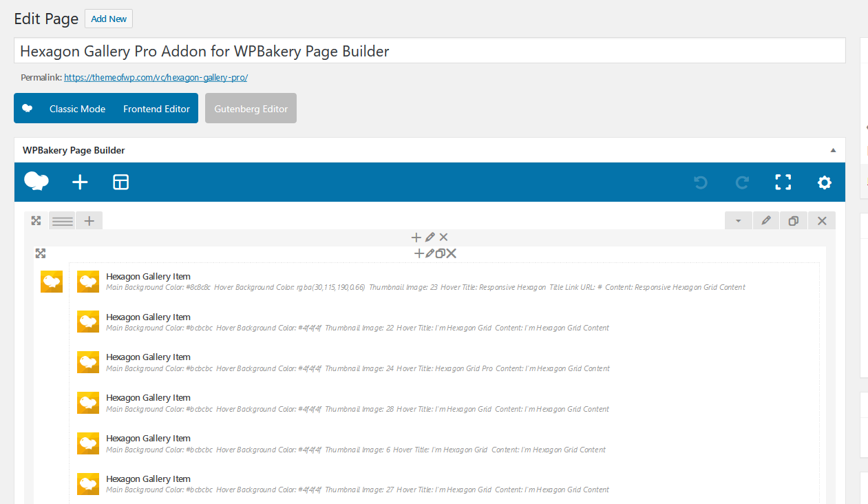Toggle row collapse with the small arrow
Image resolution: width=868 pixels, height=504 pixels.
click(739, 221)
